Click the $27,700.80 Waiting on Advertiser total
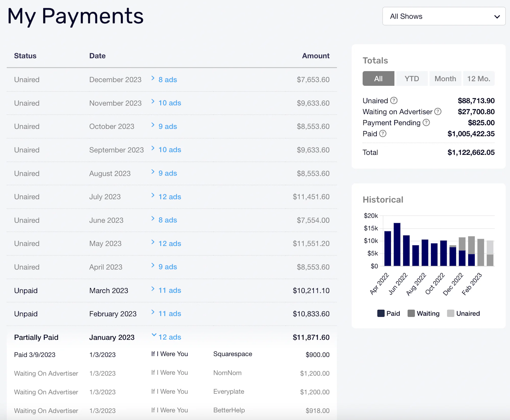Screen dimensions: 510x420 tap(476, 111)
